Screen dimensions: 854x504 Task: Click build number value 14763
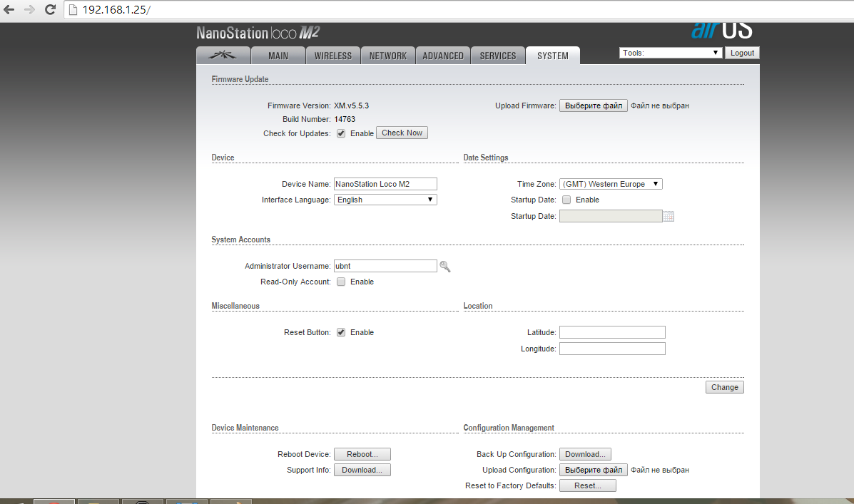(345, 119)
